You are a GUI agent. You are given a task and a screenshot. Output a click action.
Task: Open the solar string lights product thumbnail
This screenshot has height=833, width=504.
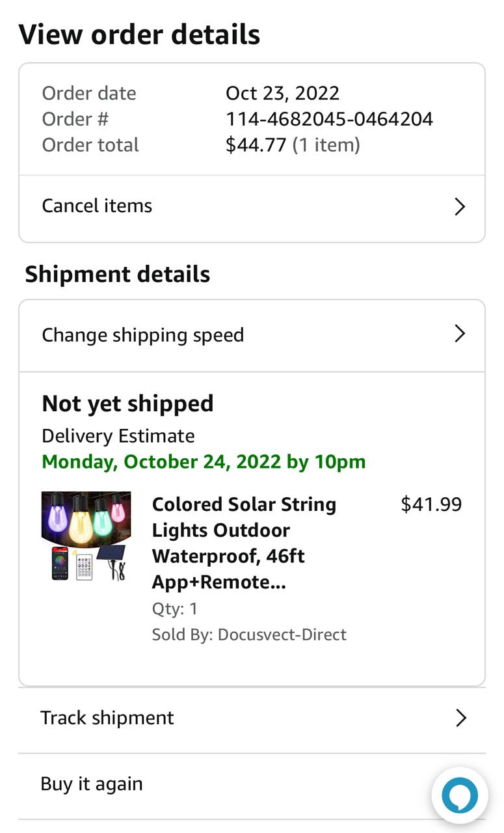pos(86,536)
